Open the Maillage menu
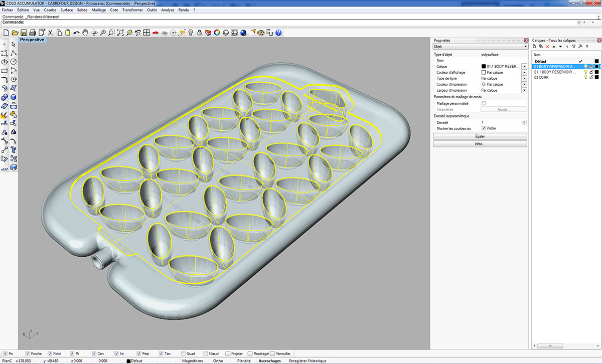This screenshot has height=364, width=602. click(98, 10)
